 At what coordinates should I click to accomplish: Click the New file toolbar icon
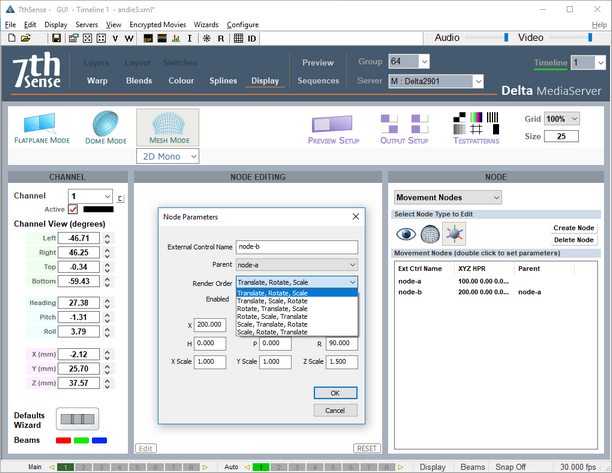pos(12,38)
